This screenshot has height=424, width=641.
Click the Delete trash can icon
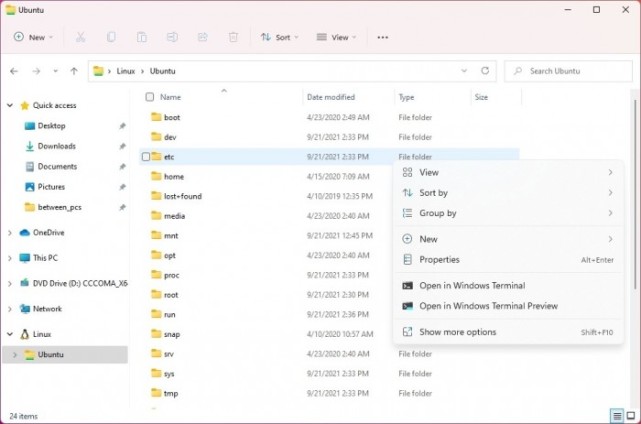233,37
